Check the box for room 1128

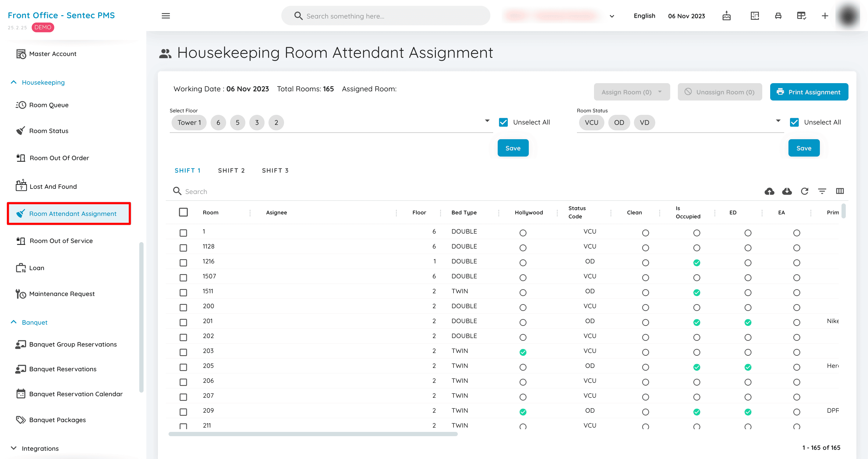(x=183, y=248)
